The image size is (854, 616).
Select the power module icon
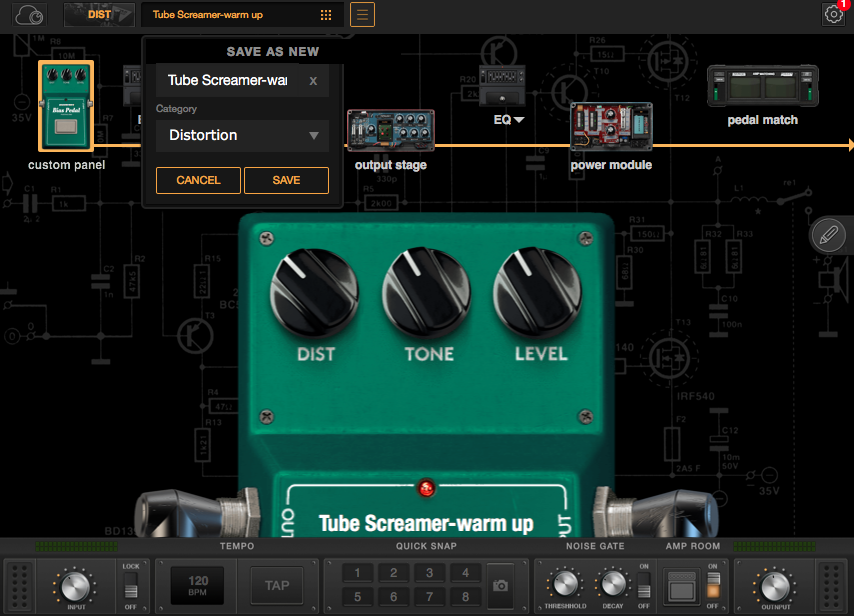[x=610, y=128]
